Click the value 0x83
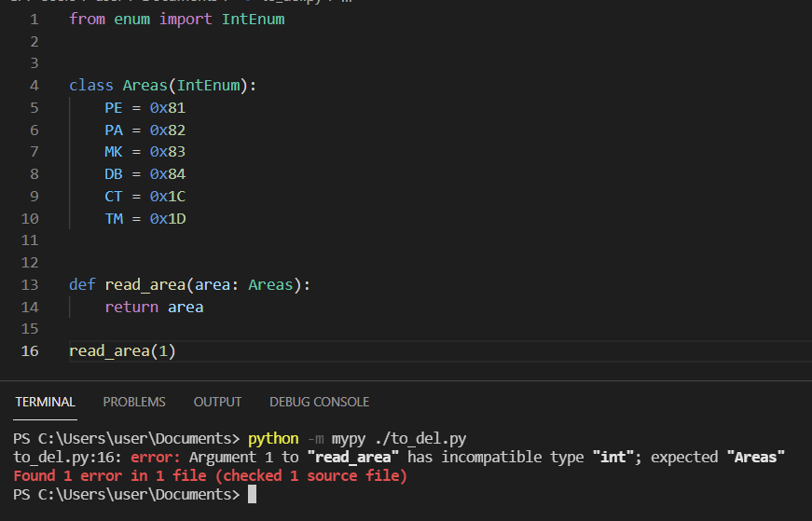The height and width of the screenshot is (521, 812). [x=168, y=152]
